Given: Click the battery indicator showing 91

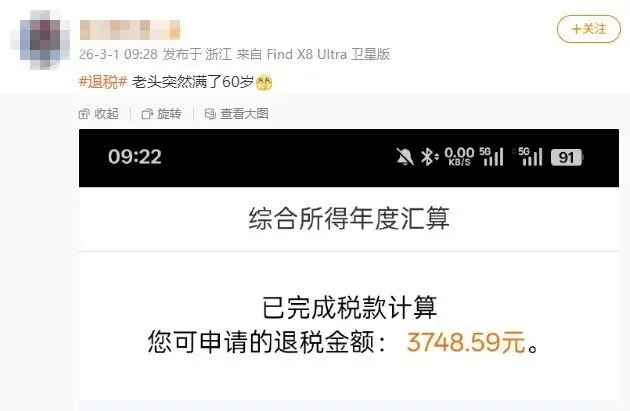Looking at the screenshot, I should coord(567,157).
